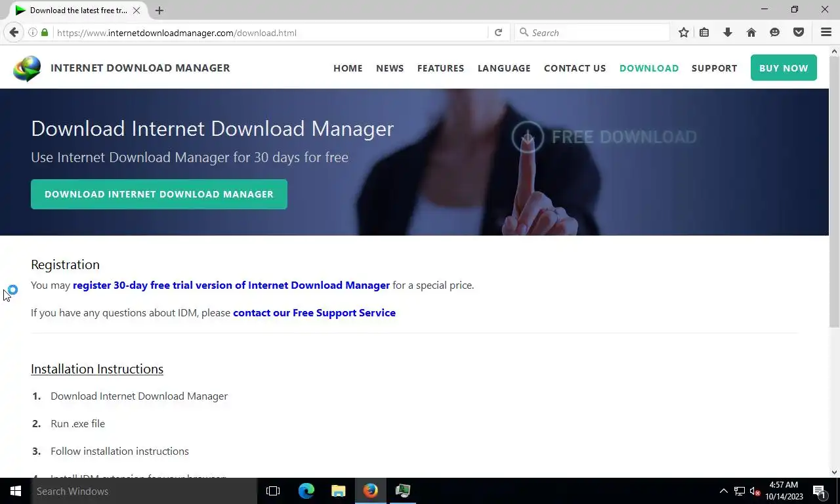Click the scrollbar up arrow
The height and width of the screenshot is (504, 840).
(x=835, y=51)
